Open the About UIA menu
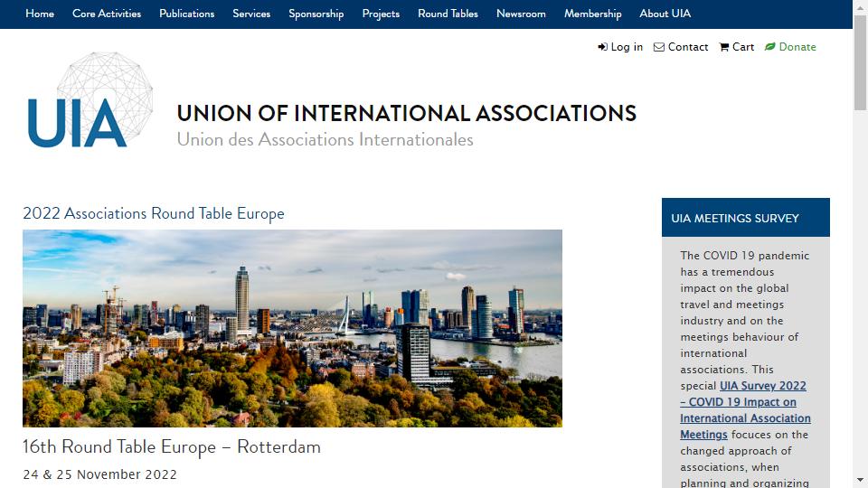 665,14
